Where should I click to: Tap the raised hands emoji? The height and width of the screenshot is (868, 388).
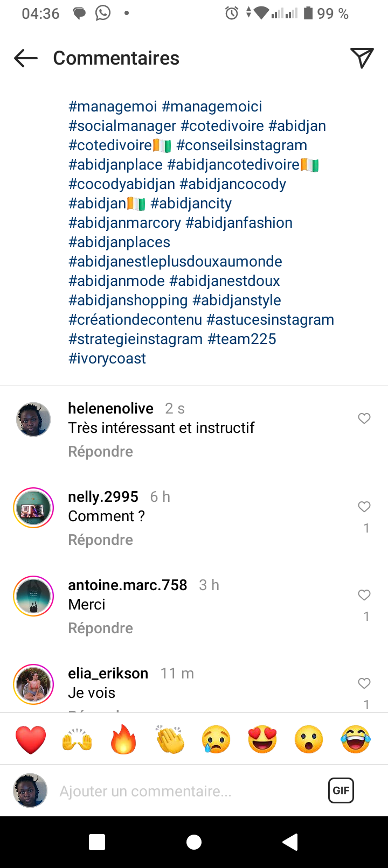(77, 739)
